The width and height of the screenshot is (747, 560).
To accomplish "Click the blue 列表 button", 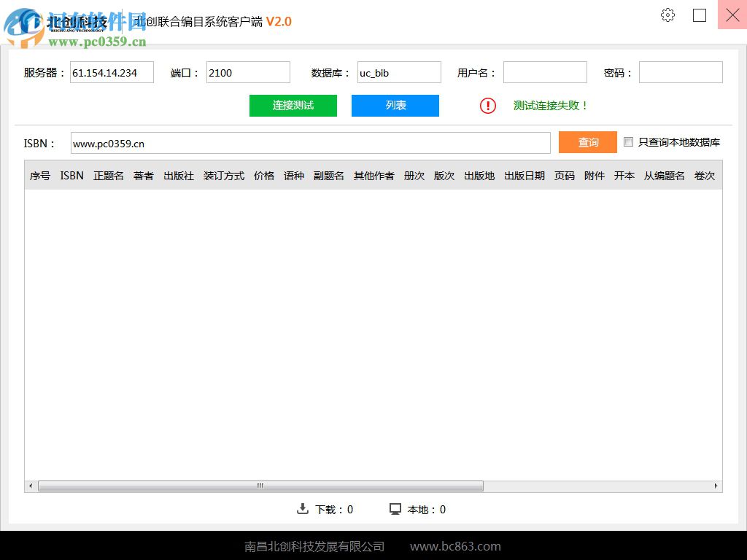I will pyautogui.click(x=395, y=105).
